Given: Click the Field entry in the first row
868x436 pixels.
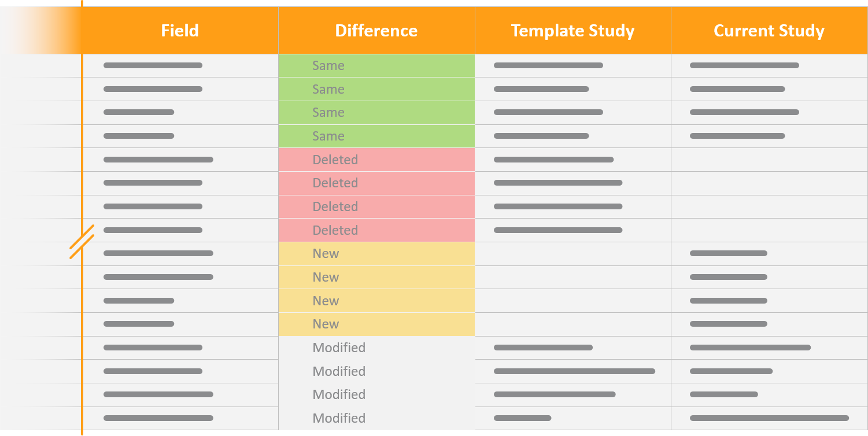Looking at the screenshot, I should pyautogui.click(x=153, y=66).
